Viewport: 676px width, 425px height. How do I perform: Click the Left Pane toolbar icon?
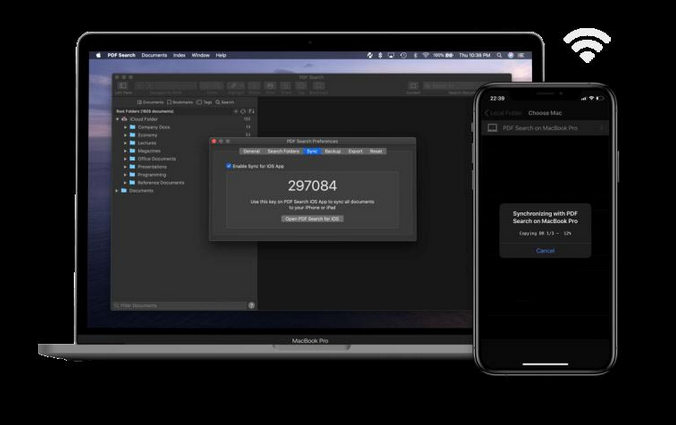(123, 86)
